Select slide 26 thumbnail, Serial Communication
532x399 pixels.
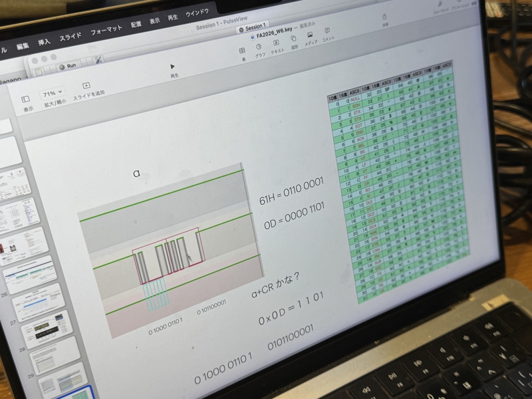pos(31,275)
